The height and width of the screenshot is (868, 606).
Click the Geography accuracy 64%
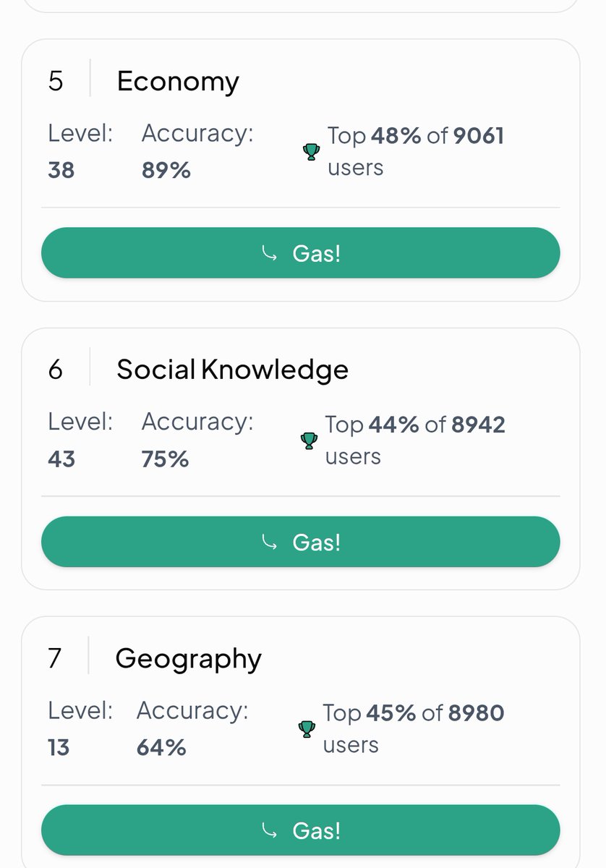pos(161,747)
